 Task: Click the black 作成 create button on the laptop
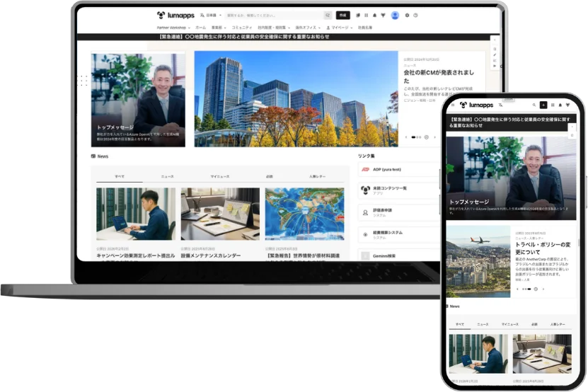[x=342, y=16]
